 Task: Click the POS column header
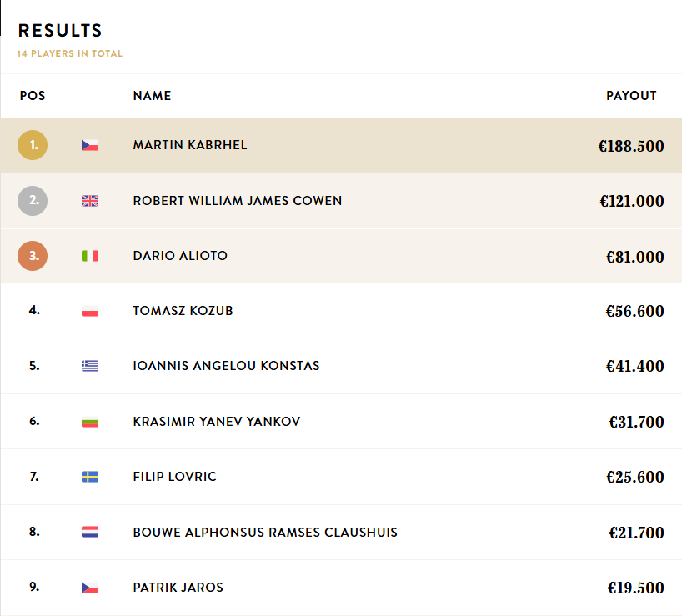pos(33,96)
